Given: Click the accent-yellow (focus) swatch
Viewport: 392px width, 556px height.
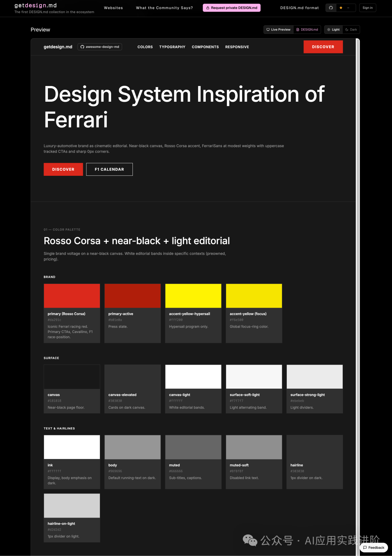Looking at the screenshot, I should (254, 296).
